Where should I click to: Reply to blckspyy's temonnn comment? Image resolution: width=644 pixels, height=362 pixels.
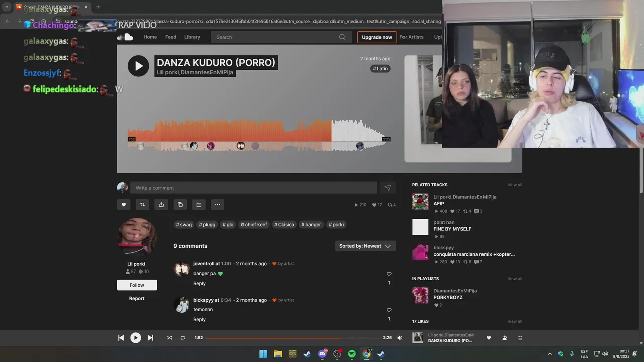(x=199, y=319)
